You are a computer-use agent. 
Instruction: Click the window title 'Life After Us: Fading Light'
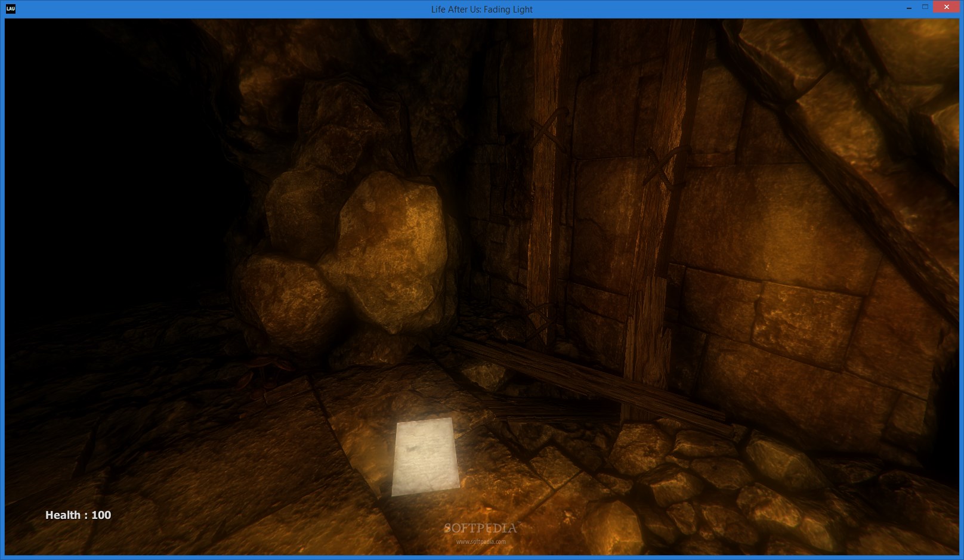click(x=482, y=10)
